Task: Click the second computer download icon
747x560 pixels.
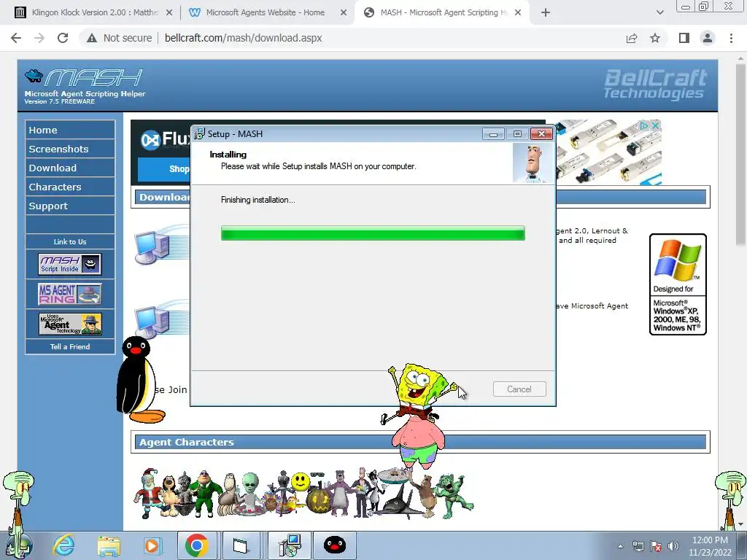Action: coord(152,322)
